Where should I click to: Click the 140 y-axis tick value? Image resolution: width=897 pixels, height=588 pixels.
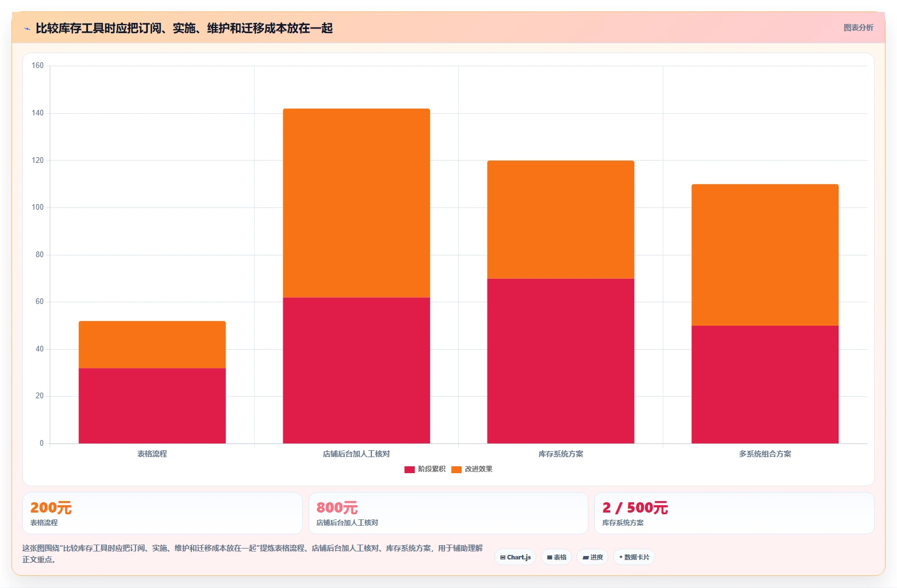pos(38,113)
